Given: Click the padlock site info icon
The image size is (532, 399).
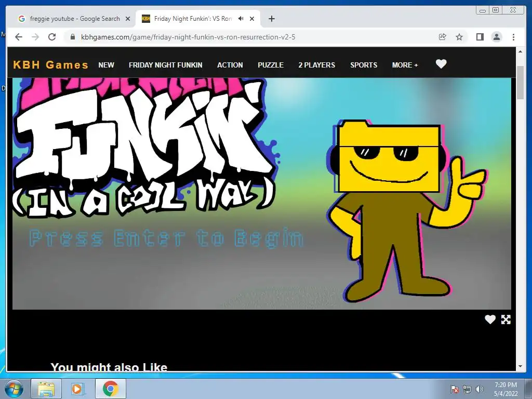Looking at the screenshot, I should pos(73,37).
